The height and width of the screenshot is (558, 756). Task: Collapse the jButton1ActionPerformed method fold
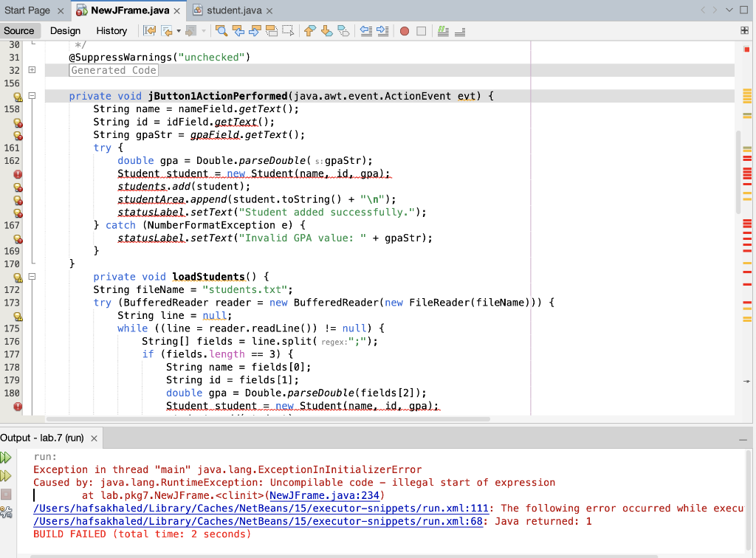coord(32,96)
